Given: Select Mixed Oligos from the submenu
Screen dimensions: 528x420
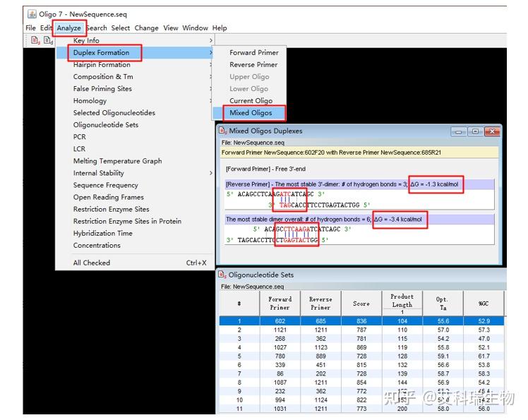Looking at the screenshot, I should (249, 113).
